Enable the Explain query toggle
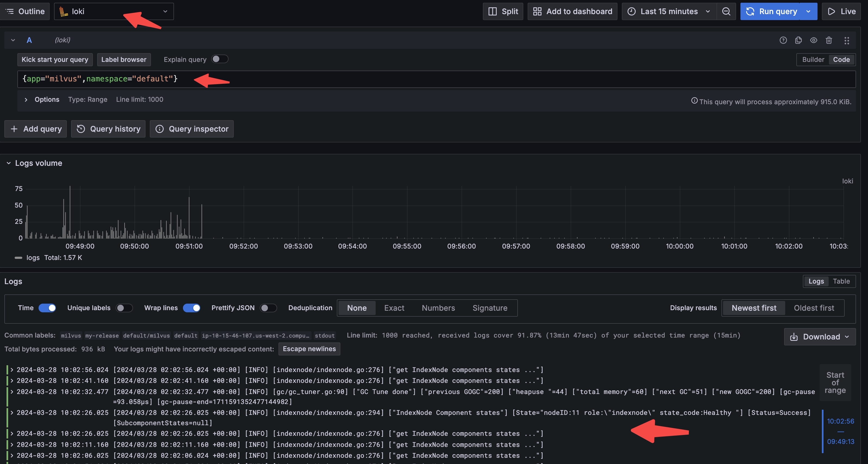Viewport: 868px width, 464px height. click(x=220, y=59)
